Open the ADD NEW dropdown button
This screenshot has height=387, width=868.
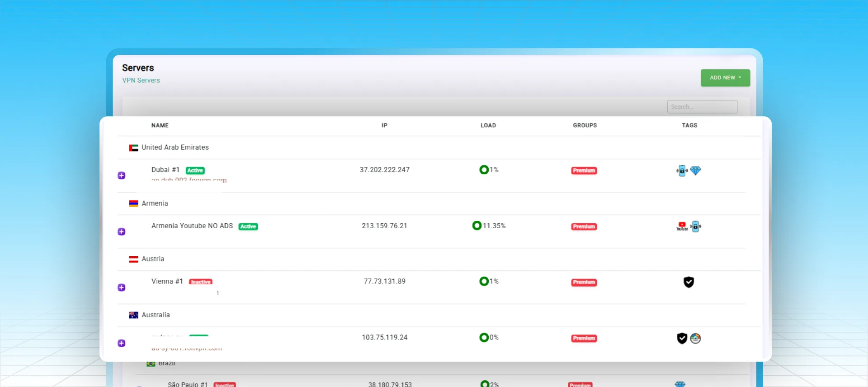click(725, 78)
